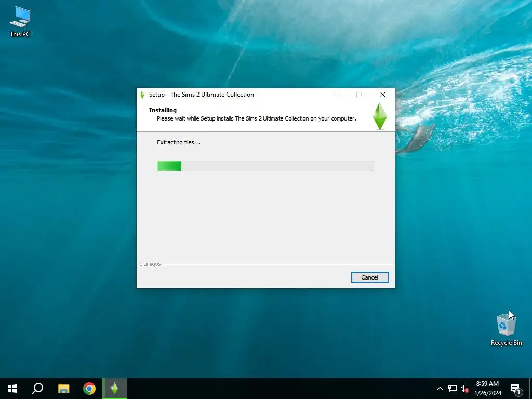Open the Windows Start menu
This screenshot has height=399, width=532.
12,389
